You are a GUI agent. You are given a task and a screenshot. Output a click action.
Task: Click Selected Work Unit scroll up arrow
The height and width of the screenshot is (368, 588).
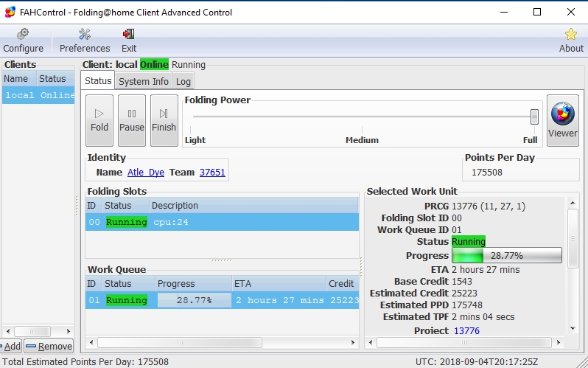tap(573, 203)
